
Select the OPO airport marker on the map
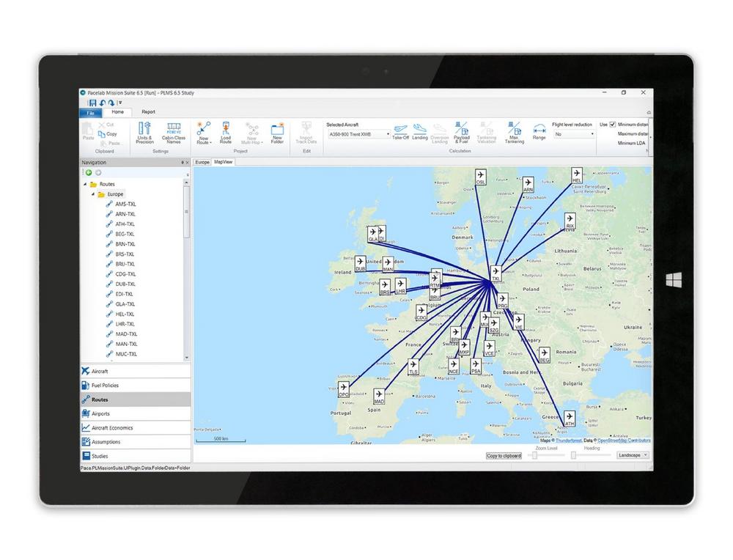(x=344, y=389)
